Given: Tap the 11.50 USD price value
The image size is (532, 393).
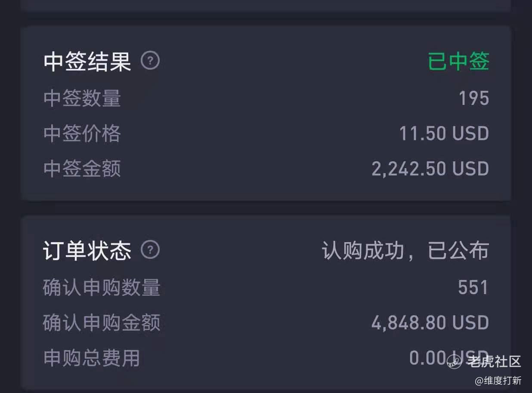Looking at the screenshot, I should coord(444,133).
